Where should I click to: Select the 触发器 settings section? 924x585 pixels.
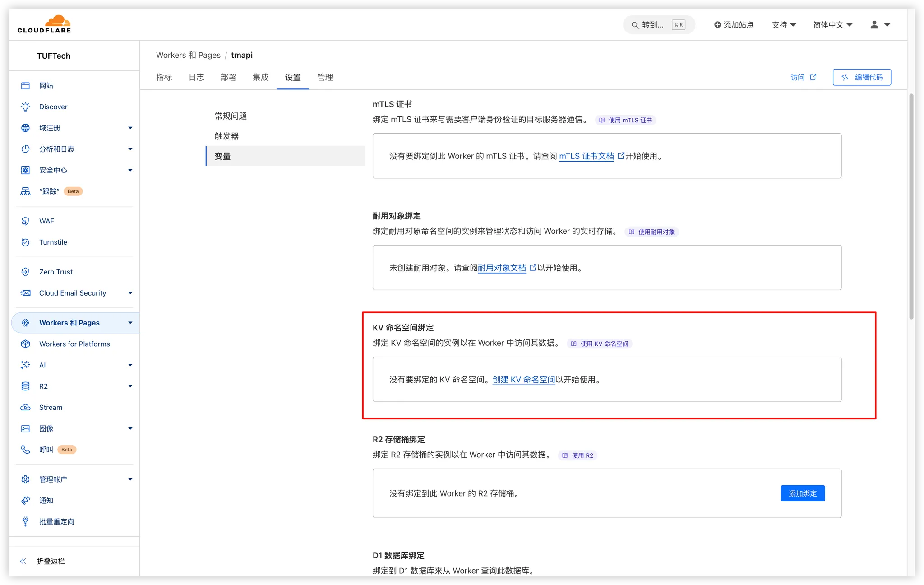tap(226, 136)
